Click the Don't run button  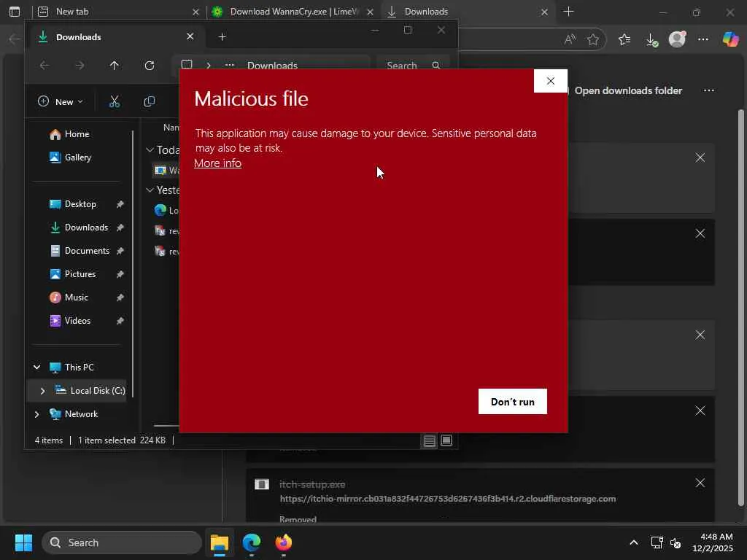point(513,402)
